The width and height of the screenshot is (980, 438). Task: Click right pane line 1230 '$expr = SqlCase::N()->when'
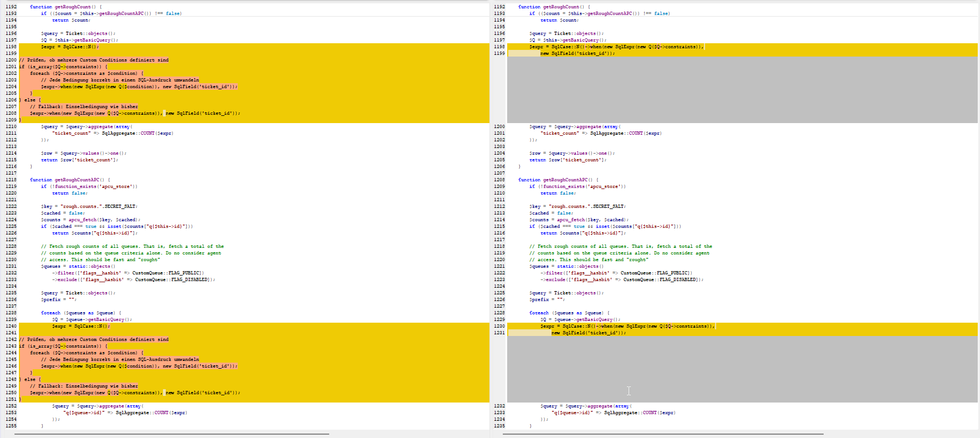pos(627,326)
